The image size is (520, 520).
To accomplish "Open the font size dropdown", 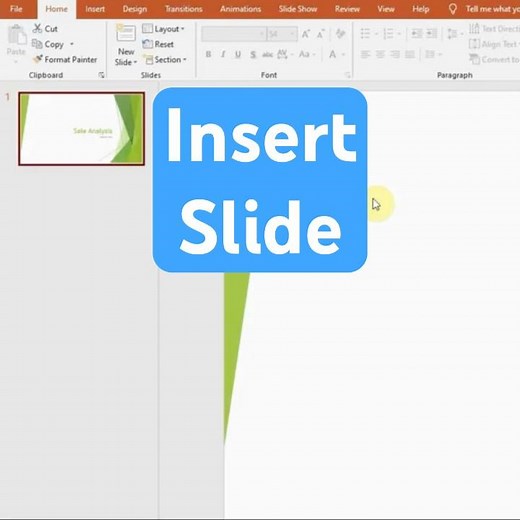I will (x=292, y=34).
